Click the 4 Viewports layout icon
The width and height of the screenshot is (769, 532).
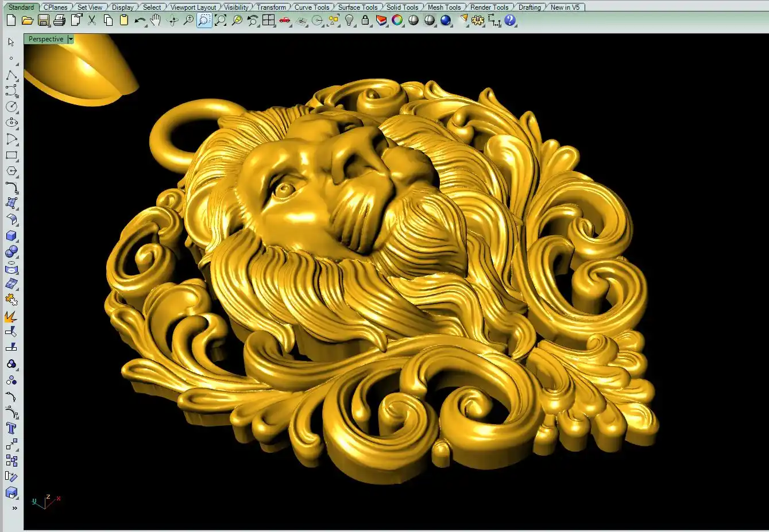coord(268,21)
